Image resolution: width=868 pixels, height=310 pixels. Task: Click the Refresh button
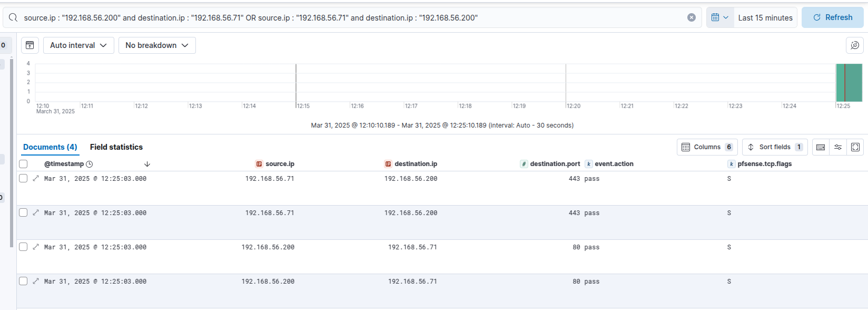[x=832, y=17]
